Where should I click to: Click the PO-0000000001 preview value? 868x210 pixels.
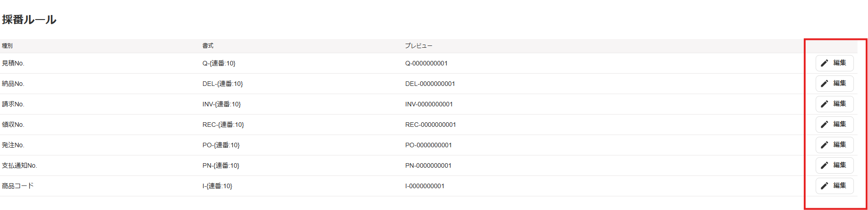click(x=428, y=145)
